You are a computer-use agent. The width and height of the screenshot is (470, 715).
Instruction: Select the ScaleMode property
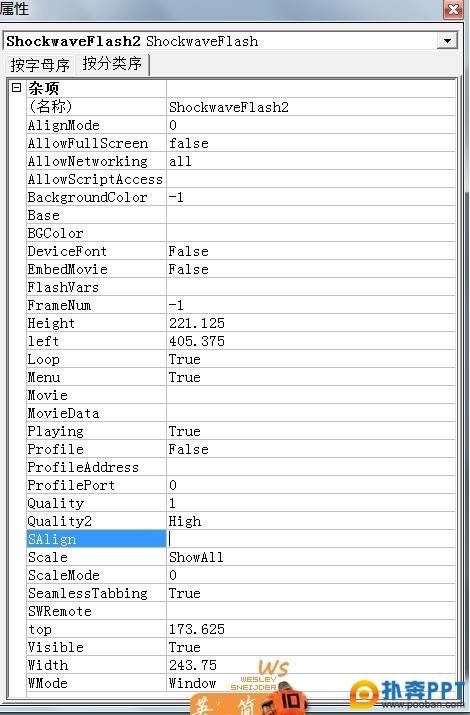pyautogui.click(x=96, y=575)
